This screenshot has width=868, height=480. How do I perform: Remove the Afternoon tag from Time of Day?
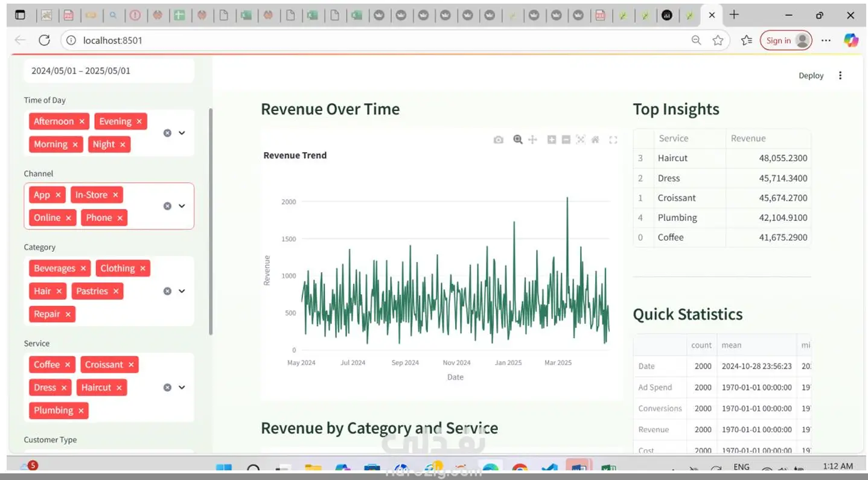click(x=82, y=121)
